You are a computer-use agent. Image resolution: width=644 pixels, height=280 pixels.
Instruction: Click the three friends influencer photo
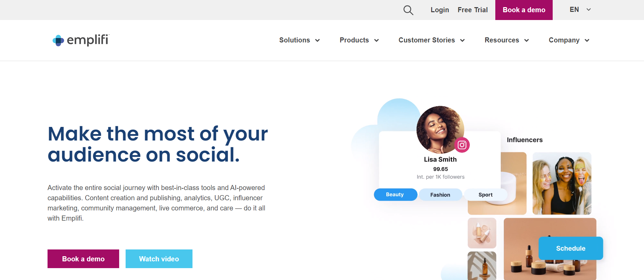click(x=562, y=183)
